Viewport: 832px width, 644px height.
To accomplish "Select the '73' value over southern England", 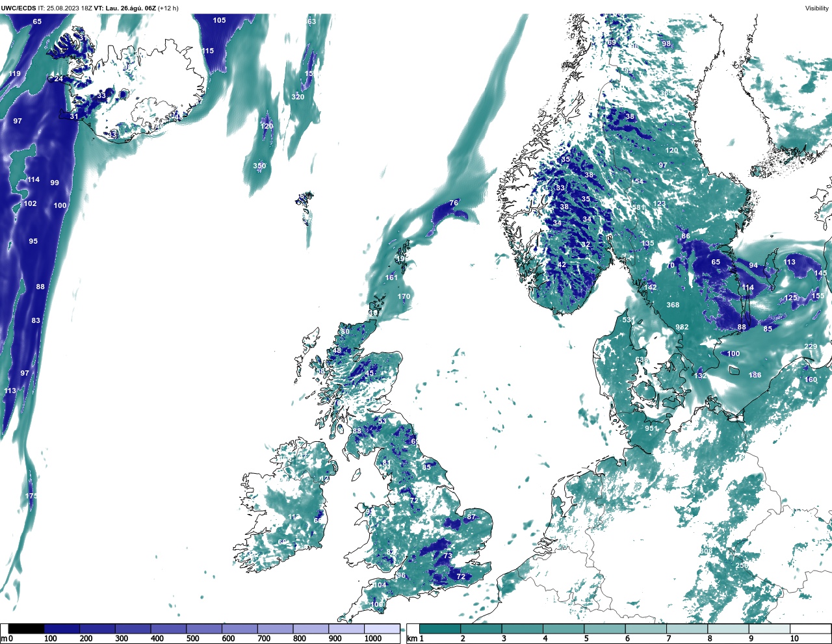I will tap(448, 556).
